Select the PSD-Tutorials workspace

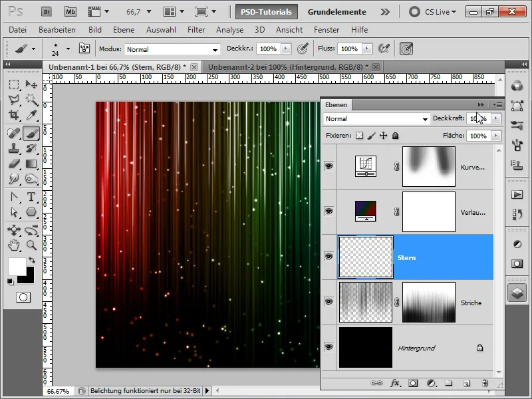point(267,12)
